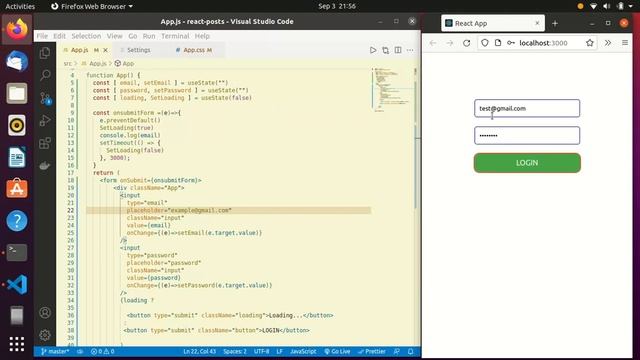Image resolution: width=640 pixels, height=360 pixels.
Task: Click the password field in React App
Action: tap(527, 136)
